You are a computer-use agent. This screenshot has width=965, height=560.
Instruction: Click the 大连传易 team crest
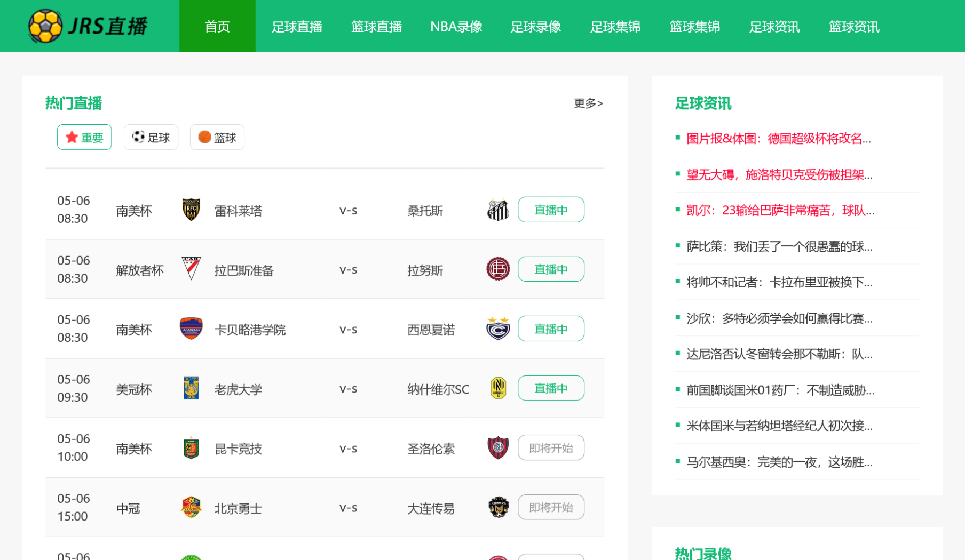tap(498, 507)
